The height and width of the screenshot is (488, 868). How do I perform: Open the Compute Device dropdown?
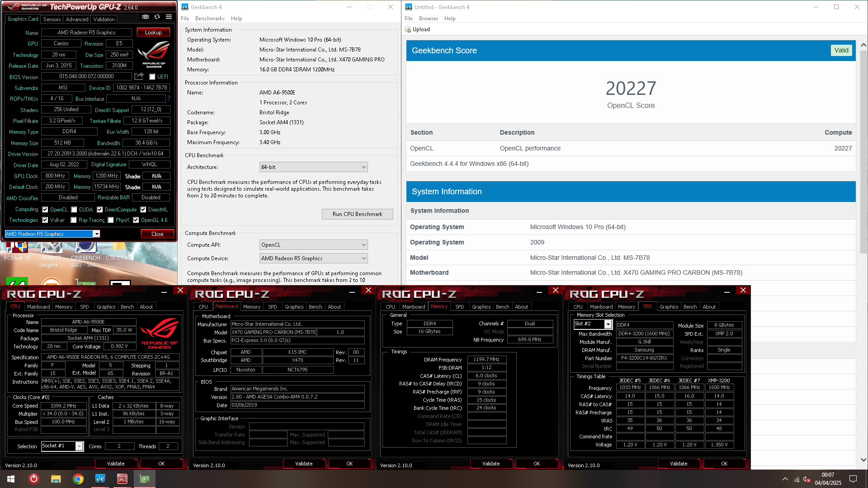pos(313,258)
